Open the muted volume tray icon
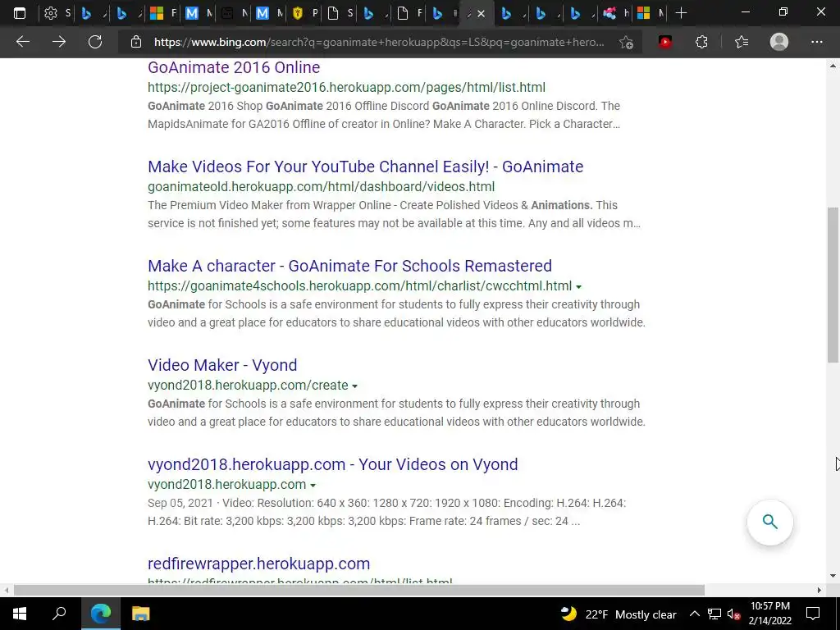The height and width of the screenshot is (630, 840). [x=734, y=614]
